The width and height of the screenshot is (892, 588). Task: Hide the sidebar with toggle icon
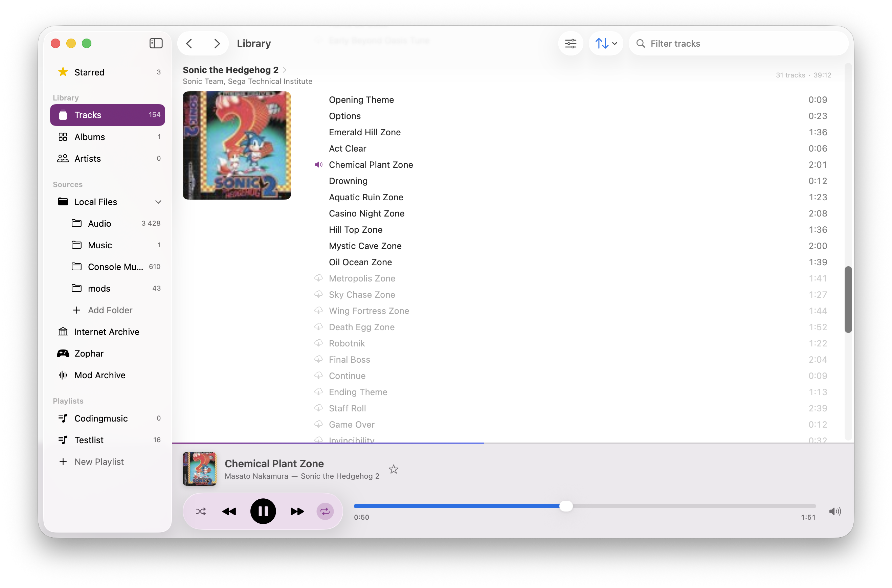(156, 44)
